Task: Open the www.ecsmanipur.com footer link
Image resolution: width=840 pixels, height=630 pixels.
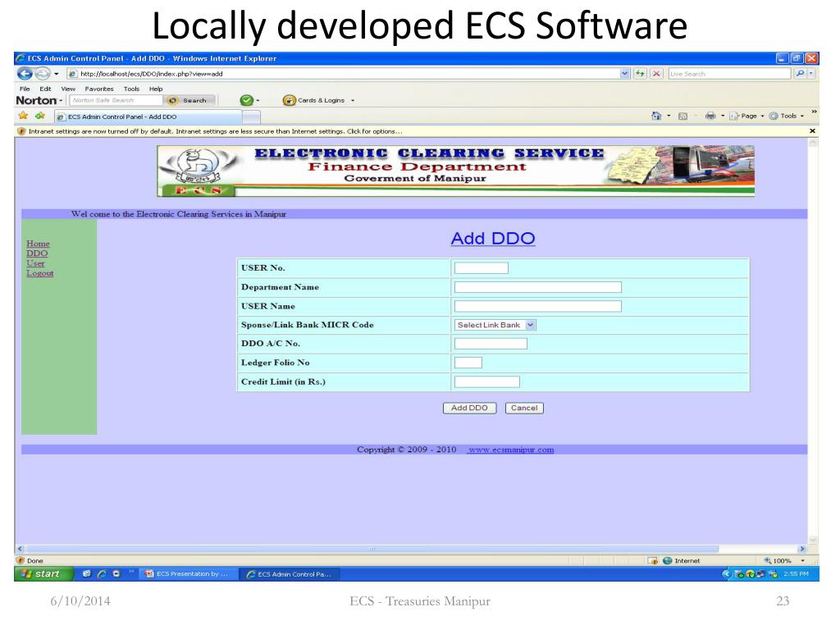Action: coord(510,450)
